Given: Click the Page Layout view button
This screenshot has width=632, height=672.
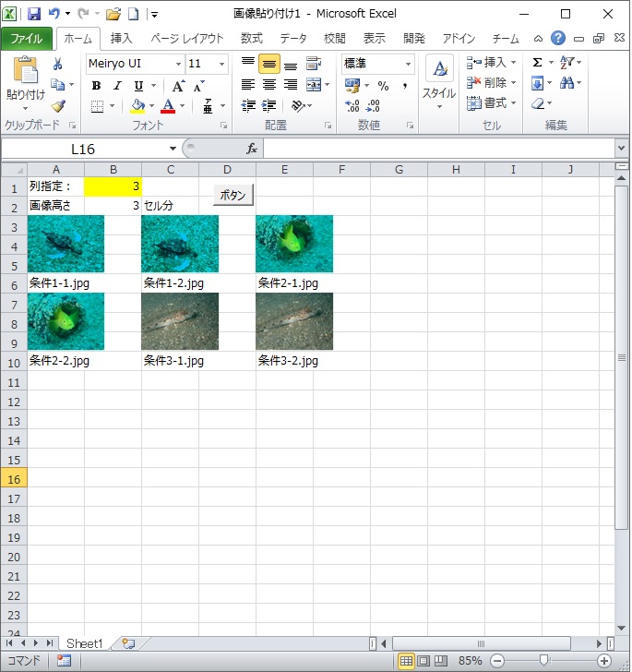Looking at the screenshot, I should pyautogui.click(x=423, y=661).
